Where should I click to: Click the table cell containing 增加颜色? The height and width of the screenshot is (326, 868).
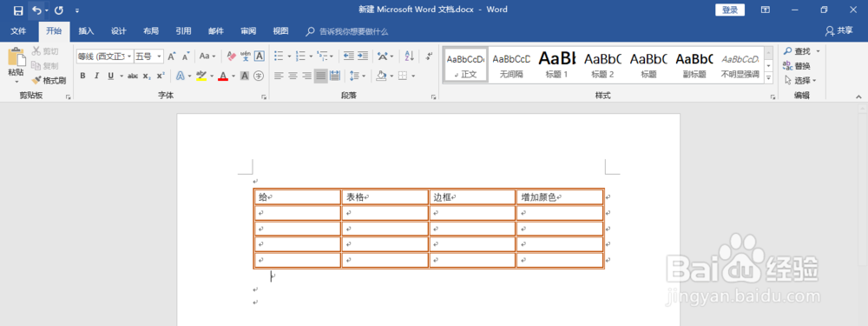coord(560,196)
